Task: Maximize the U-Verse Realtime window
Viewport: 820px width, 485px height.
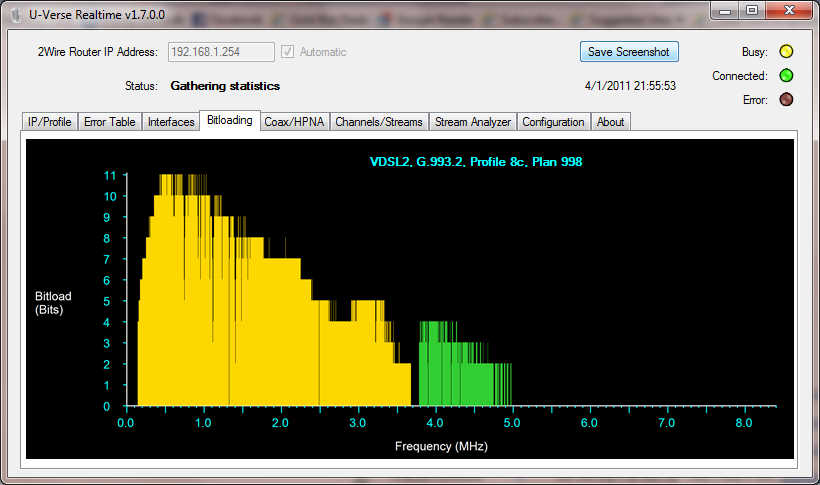Action: [x=751, y=10]
